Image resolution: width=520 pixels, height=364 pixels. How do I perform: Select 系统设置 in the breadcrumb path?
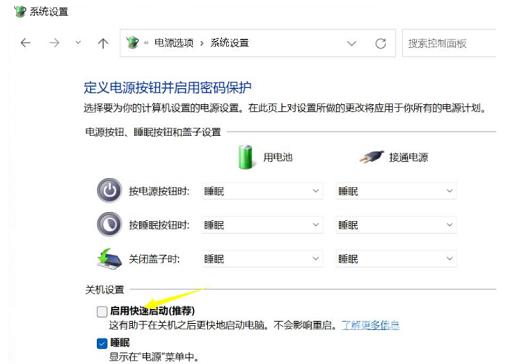coord(229,43)
